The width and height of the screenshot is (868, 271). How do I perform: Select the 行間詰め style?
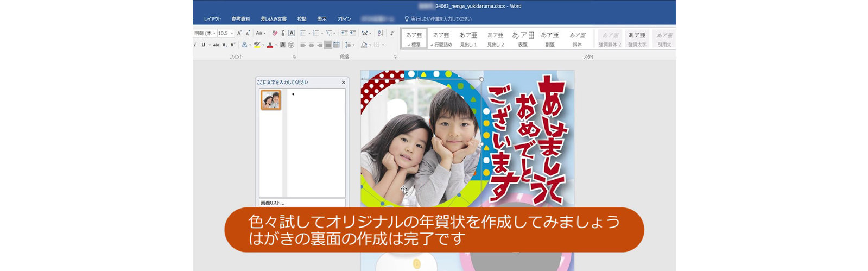[x=441, y=39]
